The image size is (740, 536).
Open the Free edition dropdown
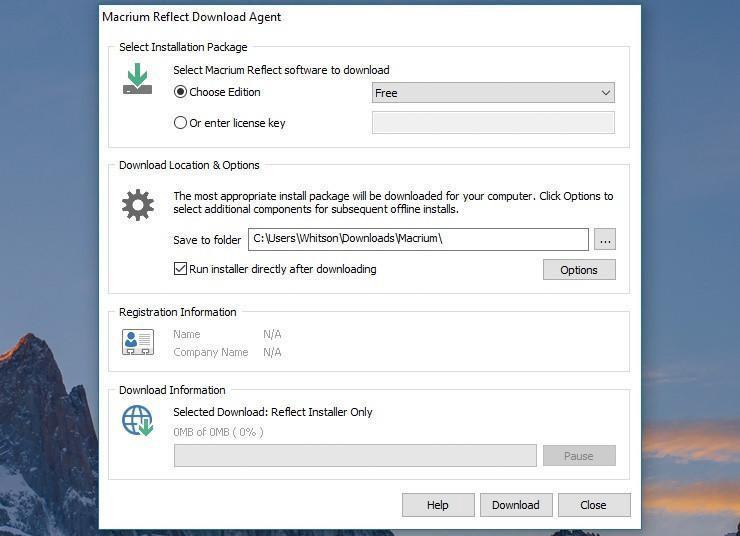click(x=493, y=93)
